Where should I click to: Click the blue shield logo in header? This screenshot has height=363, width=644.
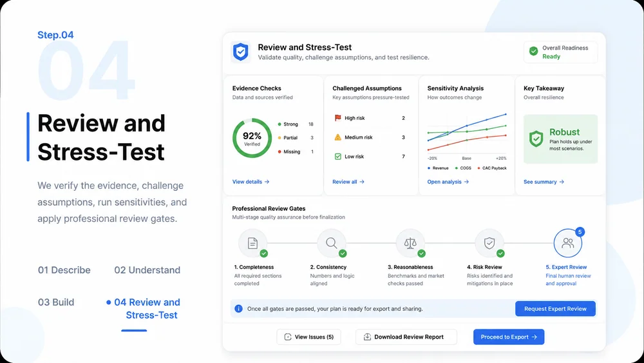(241, 52)
